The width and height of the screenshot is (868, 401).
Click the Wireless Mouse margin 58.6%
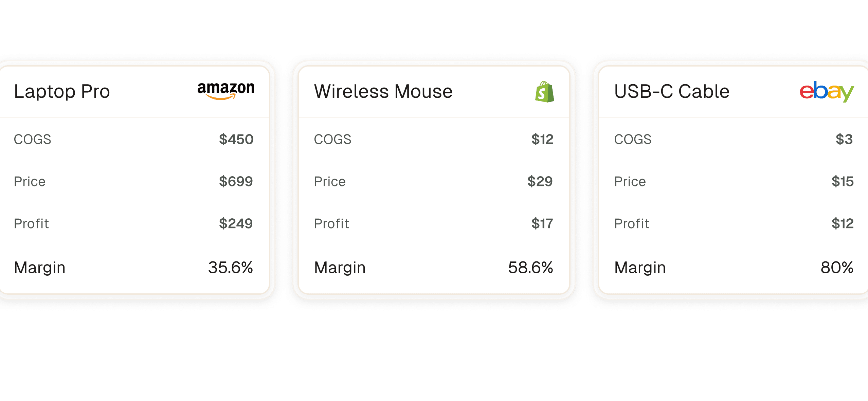pos(530,268)
